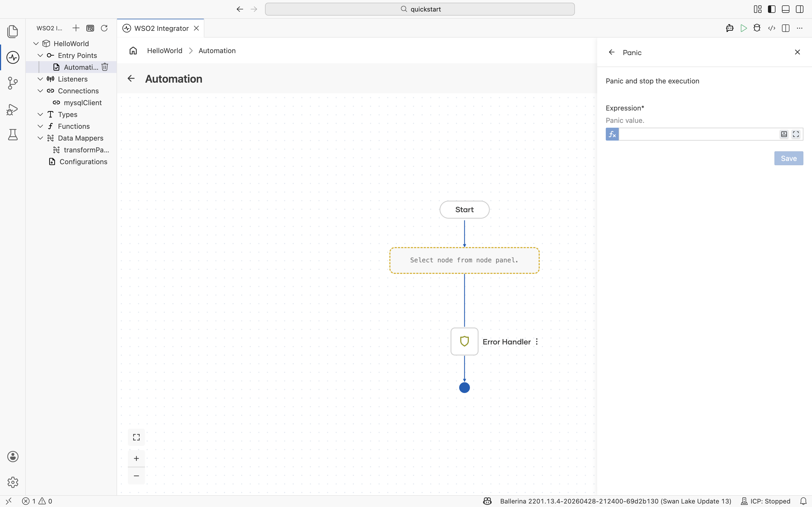Run the integration with the green play icon

point(744,28)
